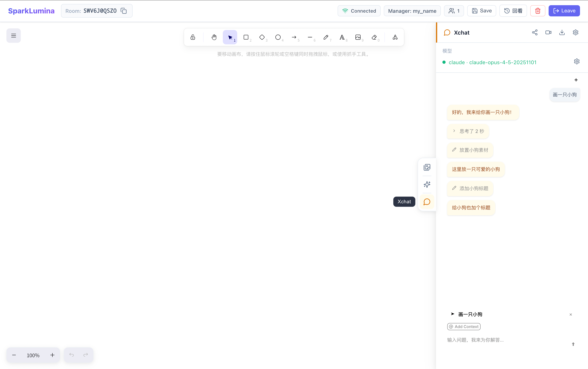Pick the pencil draw tool

pos(326,37)
